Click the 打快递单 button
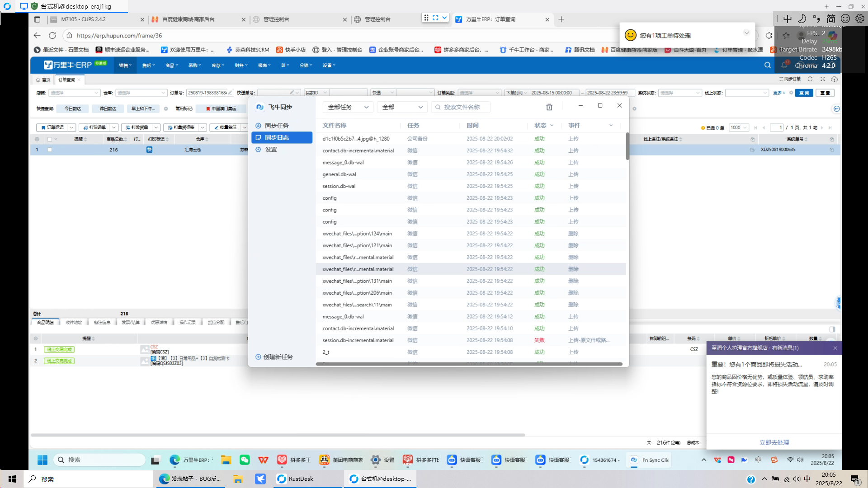The image size is (868, 488). tap(94, 128)
